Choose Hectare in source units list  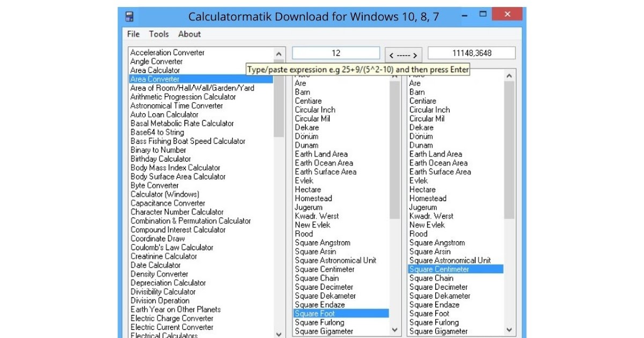pos(308,189)
